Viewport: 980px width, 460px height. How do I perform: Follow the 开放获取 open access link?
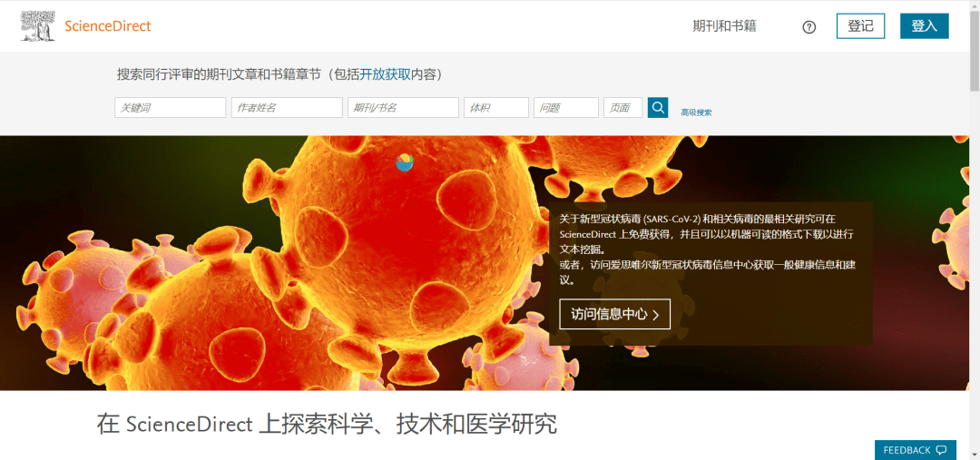coord(385,75)
